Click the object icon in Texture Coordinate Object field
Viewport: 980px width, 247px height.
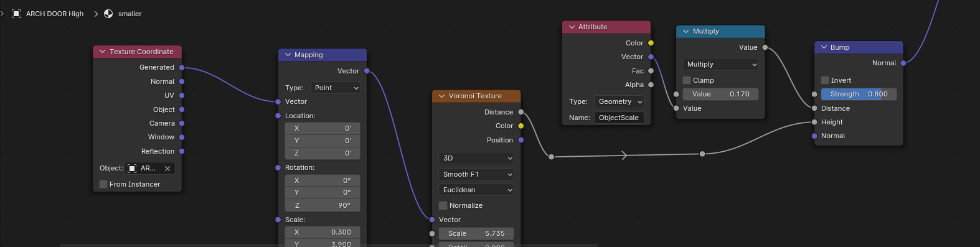(132, 169)
